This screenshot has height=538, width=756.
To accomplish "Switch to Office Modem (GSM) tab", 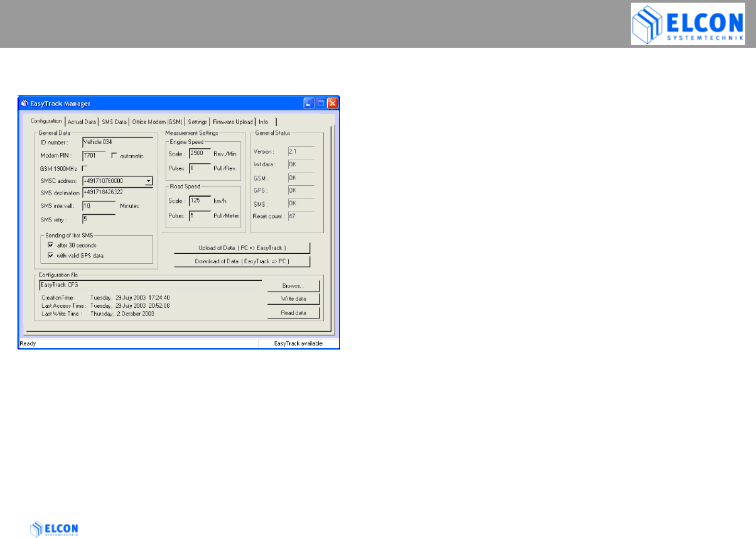I will click(x=157, y=122).
